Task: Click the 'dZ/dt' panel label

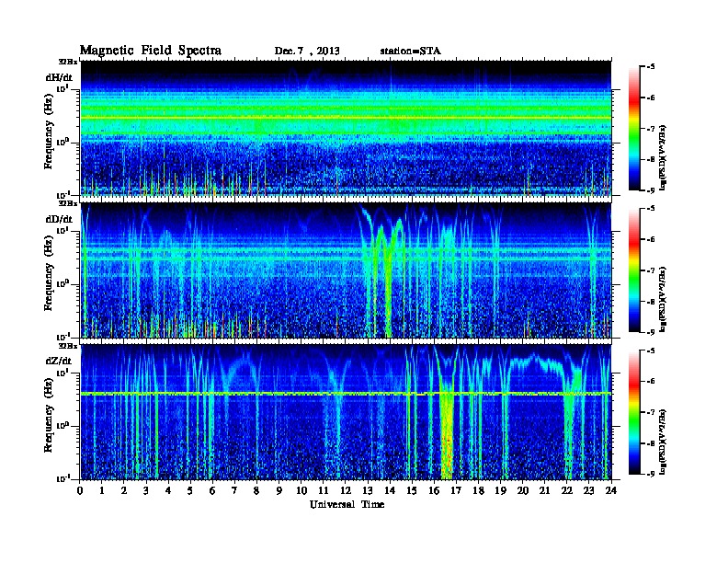Action: coord(59,361)
